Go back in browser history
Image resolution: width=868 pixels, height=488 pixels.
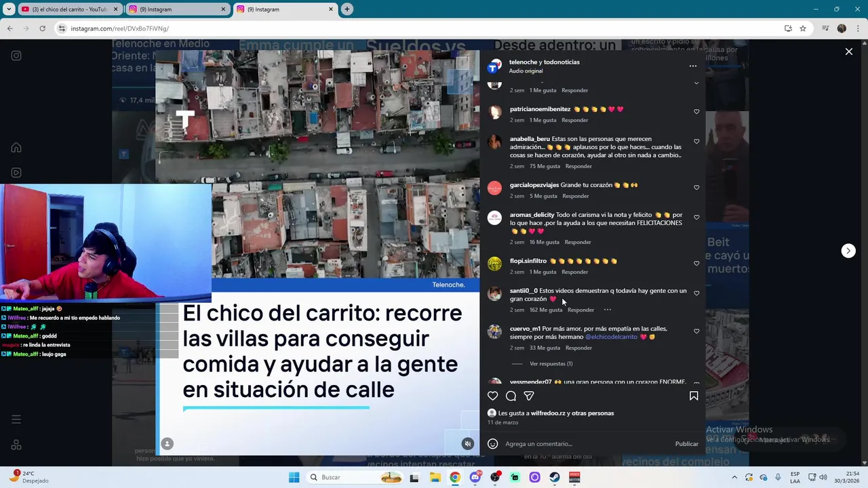pos(9,28)
